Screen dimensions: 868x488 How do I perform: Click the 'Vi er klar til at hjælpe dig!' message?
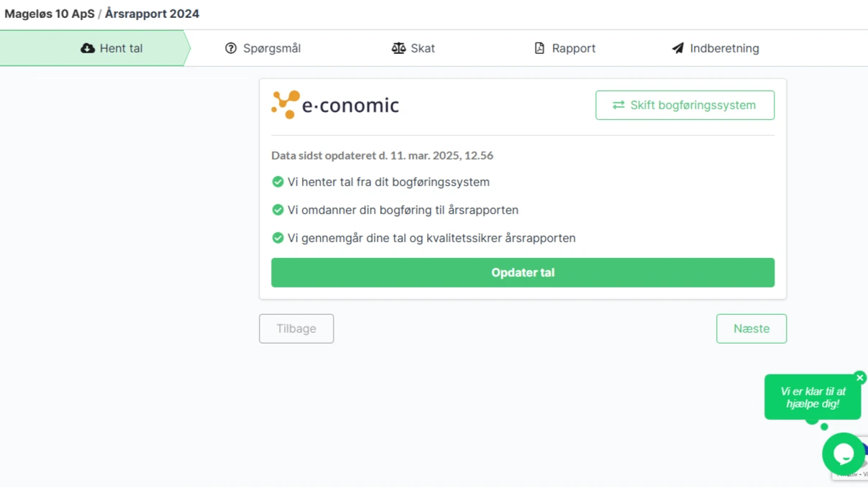tap(813, 397)
